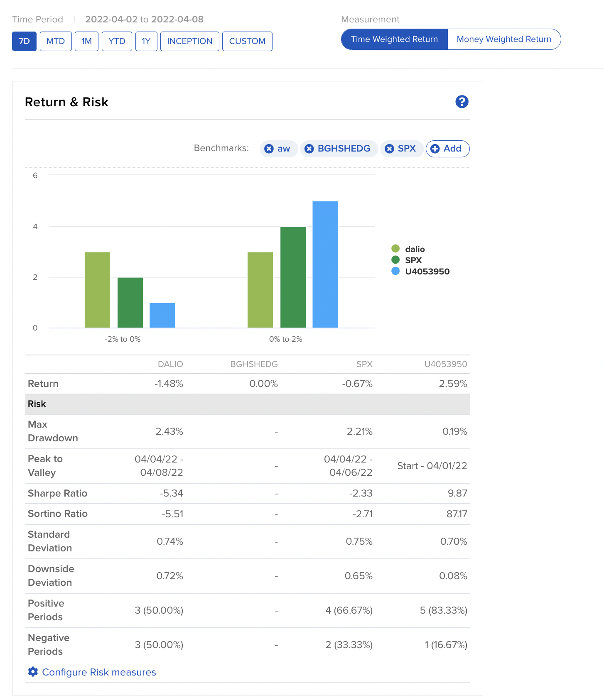
Task: Click the plus icon on Add benchmark
Action: (435, 149)
